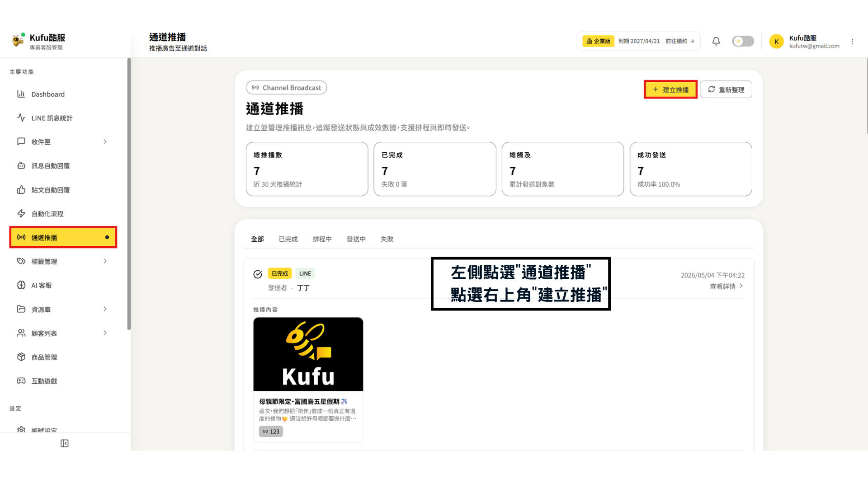The image size is (868, 488).
Task: Expand the 顧客列表 submenu chevron
Action: click(x=105, y=333)
